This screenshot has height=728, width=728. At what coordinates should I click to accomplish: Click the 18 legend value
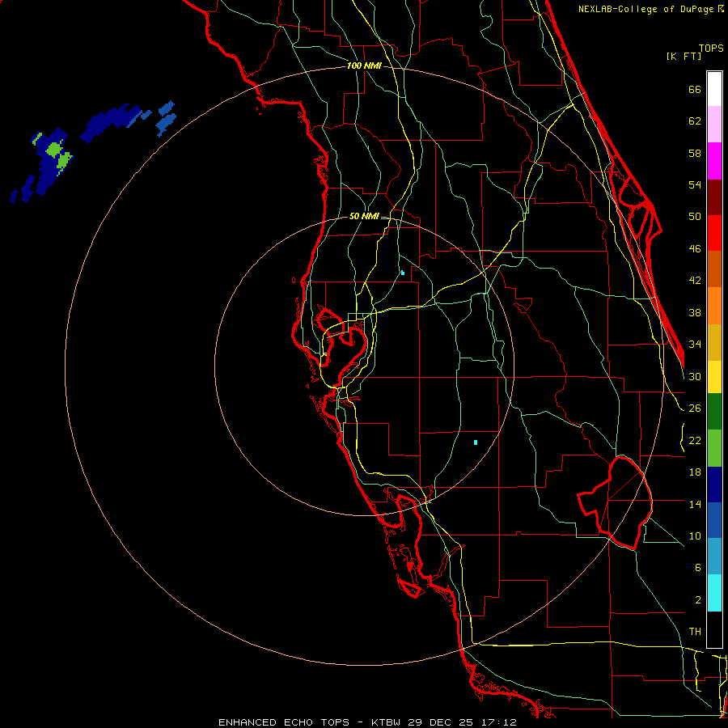click(695, 472)
